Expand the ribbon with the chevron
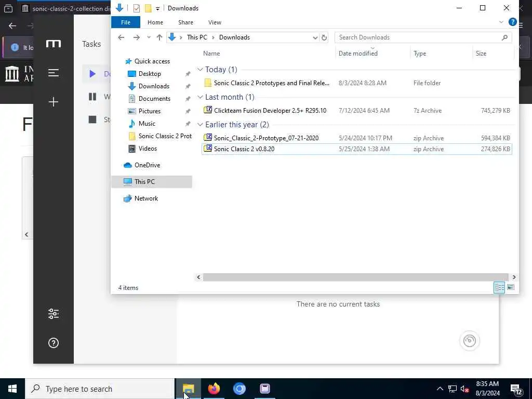532x399 pixels. (501, 22)
